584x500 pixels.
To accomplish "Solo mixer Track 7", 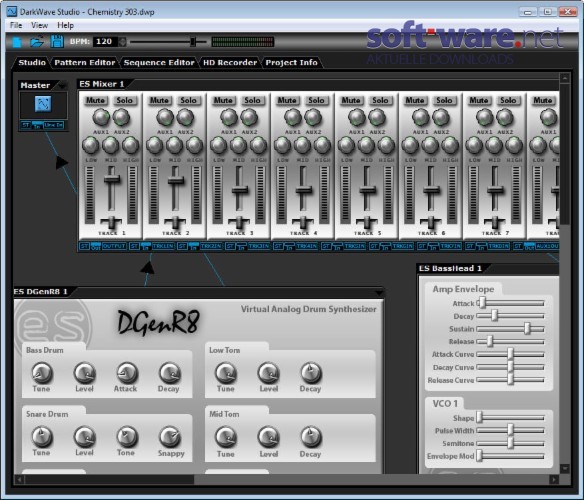I will 508,100.
